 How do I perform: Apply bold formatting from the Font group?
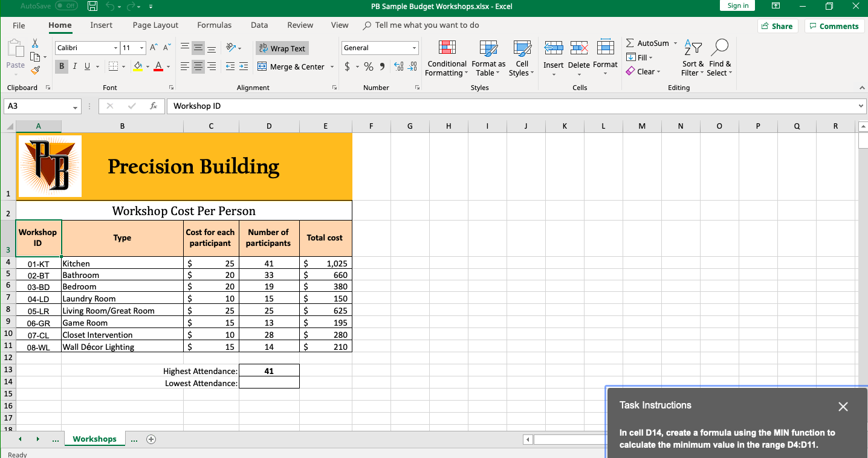coord(61,66)
